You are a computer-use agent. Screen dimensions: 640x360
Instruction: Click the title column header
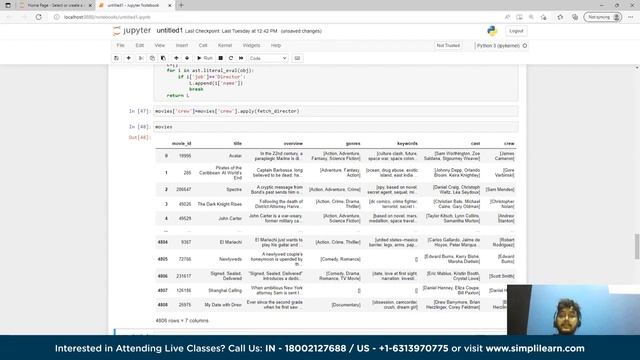coord(238,144)
